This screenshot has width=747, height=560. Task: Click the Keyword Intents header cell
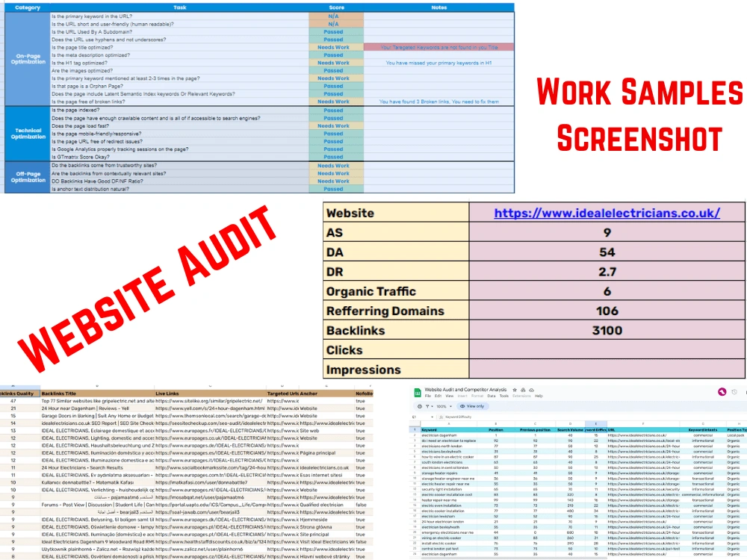pyautogui.click(x=703, y=429)
